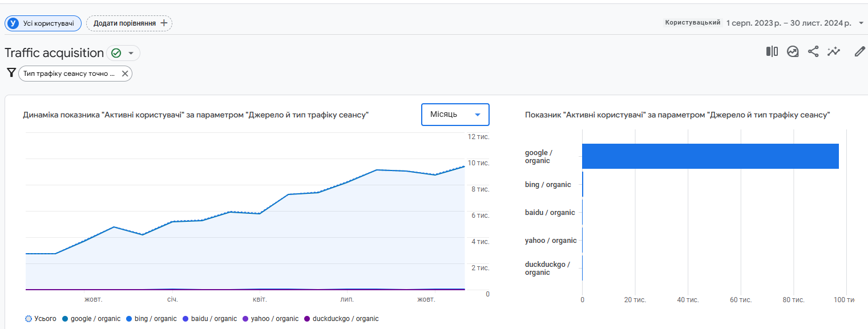Open the sparkline insights icon
The height and width of the screenshot is (329, 868).
coord(834,52)
